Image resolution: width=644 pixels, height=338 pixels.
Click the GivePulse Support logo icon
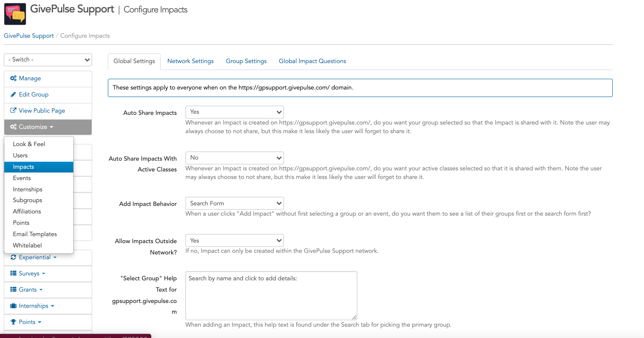(x=15, y=14)
